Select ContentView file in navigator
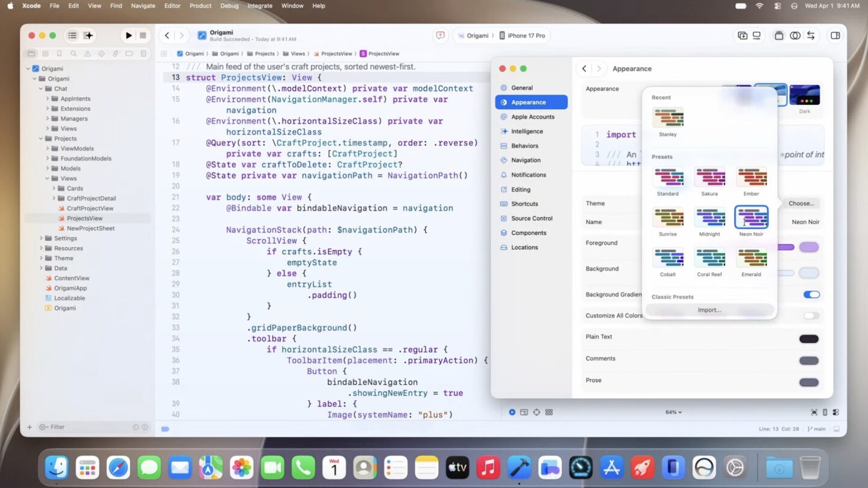The height and width of the screenshot is (488, 868). pos(72,278)
